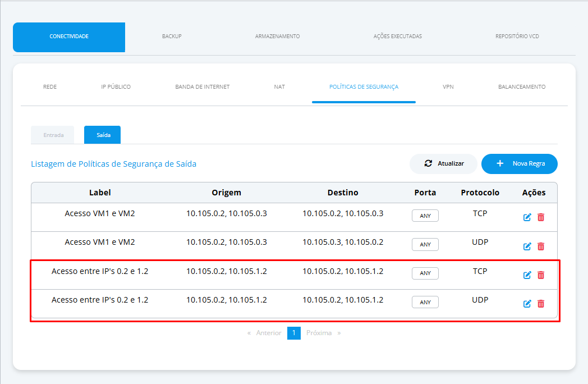This screenshot has height=384, width=588.
Task: Select the NAT sub-tab
Action: click(x=279, y=86)
